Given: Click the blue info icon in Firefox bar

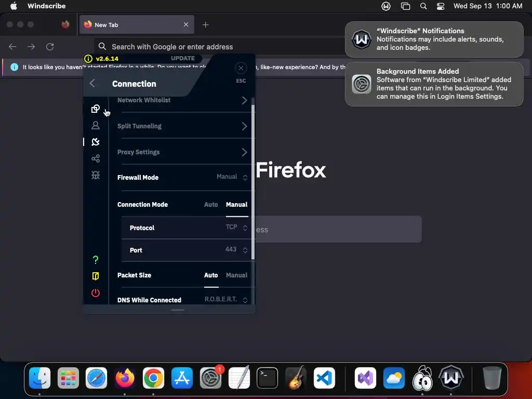Looking at the screenshot, I should (x=14, y=67).
